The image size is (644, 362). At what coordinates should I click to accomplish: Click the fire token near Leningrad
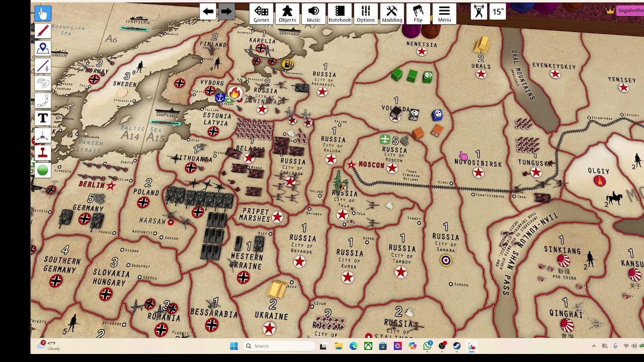click(234, 94)
